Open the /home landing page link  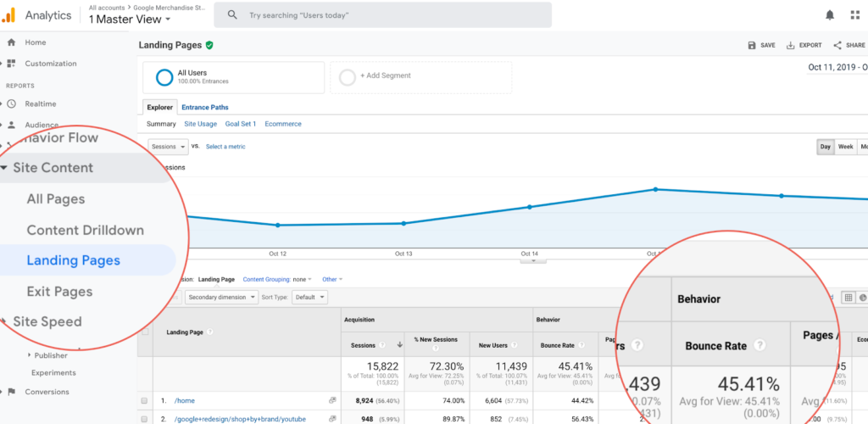coord(184,401)
